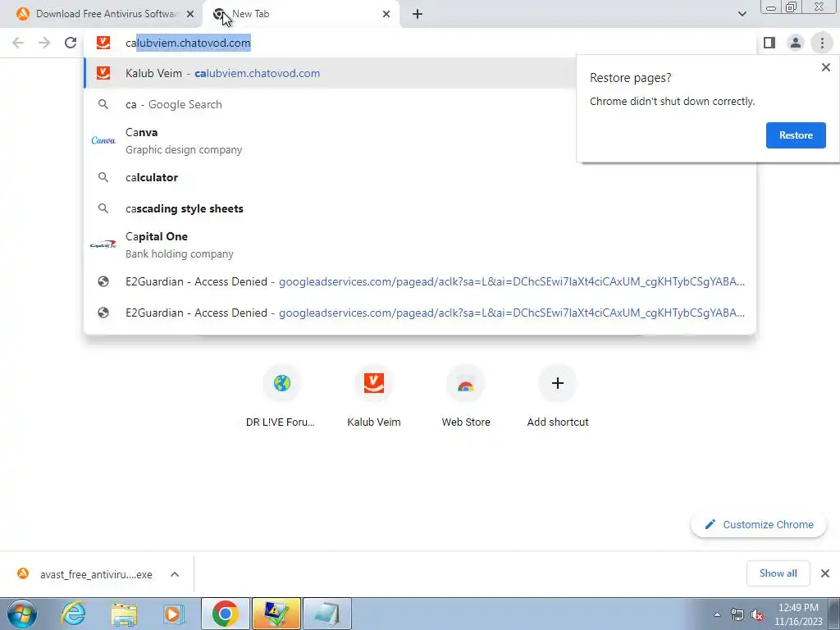840x630 pixels.
Task: Click the Canva logo icon
Action: coord(103,140)
